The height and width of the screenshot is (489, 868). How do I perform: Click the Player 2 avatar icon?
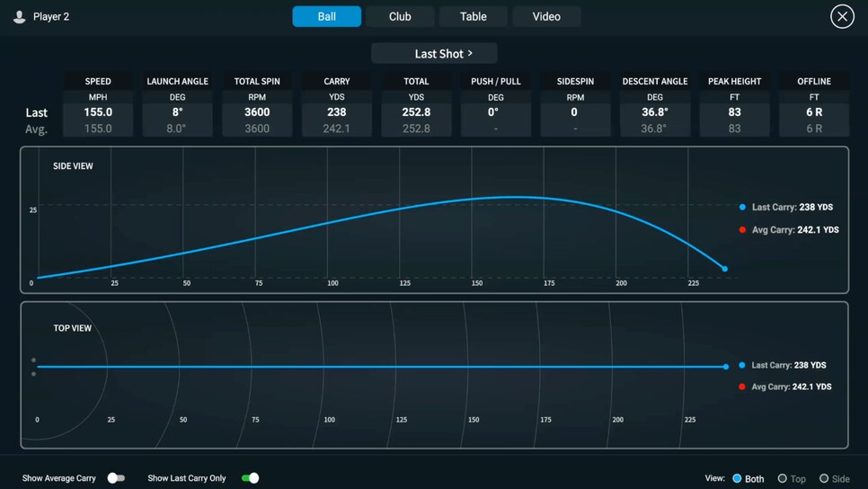[20, 16]
